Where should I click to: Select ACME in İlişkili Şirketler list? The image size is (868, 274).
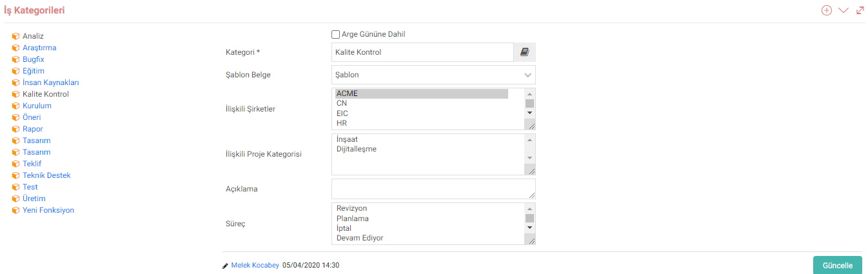422,93
